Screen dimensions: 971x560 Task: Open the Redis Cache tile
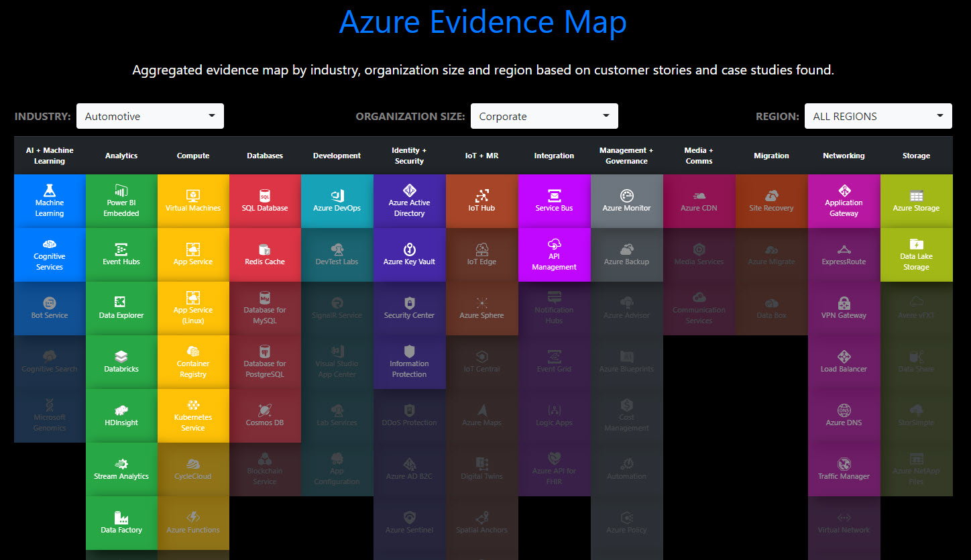click(x=265, y=255)
